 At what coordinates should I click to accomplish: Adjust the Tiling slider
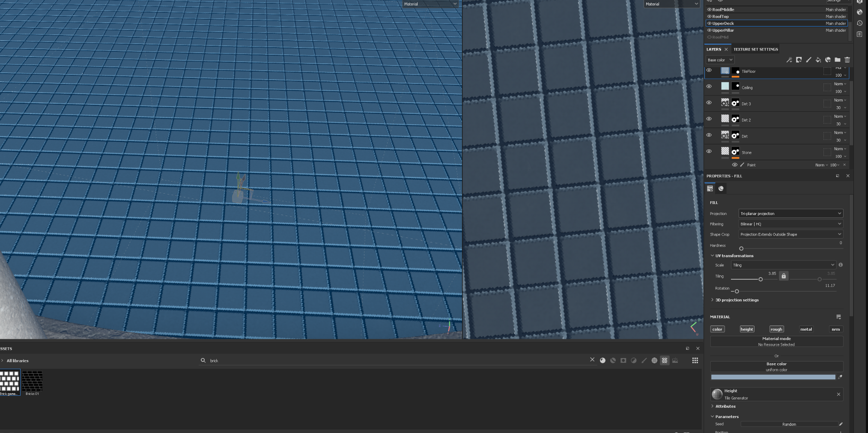pyautogui.click(x=760, y=279)
